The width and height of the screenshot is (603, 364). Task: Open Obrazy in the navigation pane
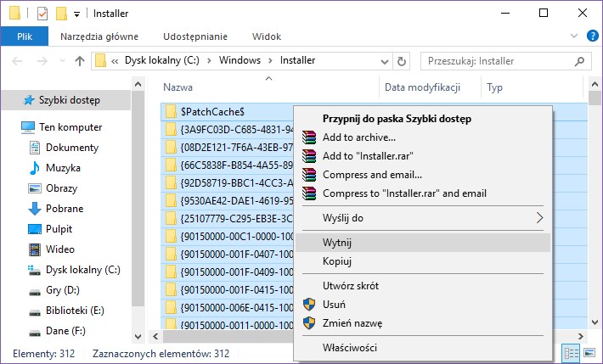pyautogui.click(x=61, y=188)
